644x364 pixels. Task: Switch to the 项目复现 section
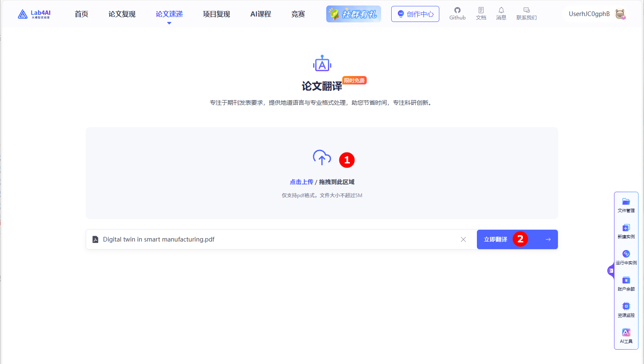click(216, 14)
